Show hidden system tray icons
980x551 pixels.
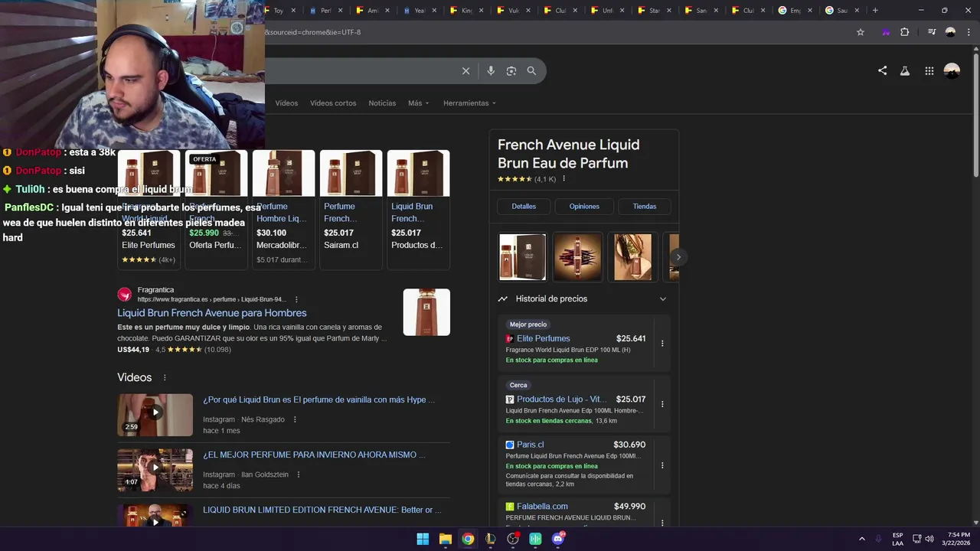[861, 539]
